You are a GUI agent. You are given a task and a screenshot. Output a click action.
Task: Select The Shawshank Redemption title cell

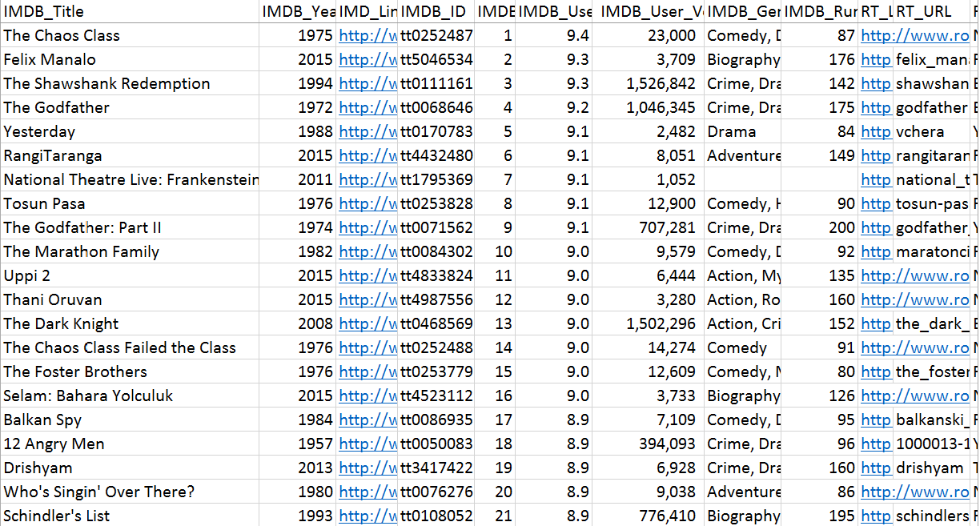click(x=131, y=83)
